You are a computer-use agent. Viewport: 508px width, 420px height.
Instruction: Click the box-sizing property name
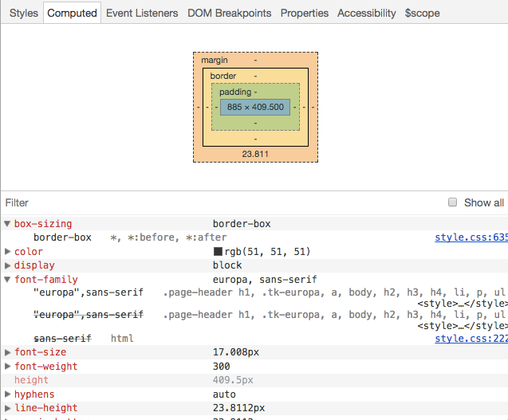click(43, 224)
